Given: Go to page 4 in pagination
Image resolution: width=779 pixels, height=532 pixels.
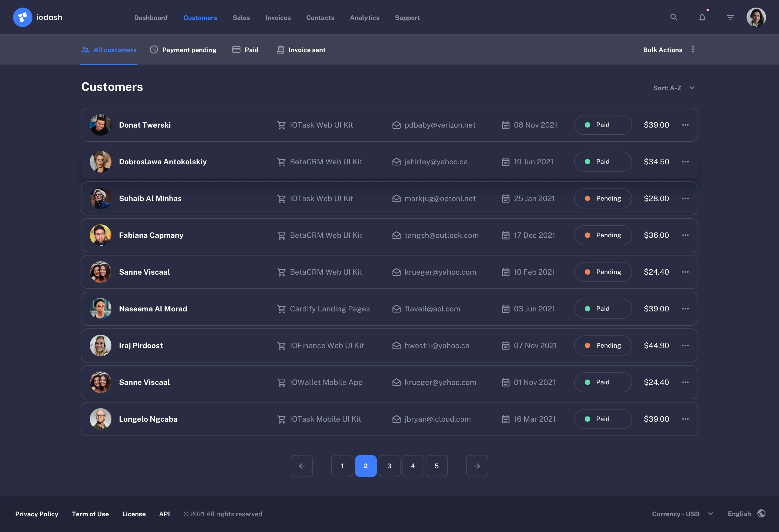Looking at the screenshot, I should pos(413,466).
